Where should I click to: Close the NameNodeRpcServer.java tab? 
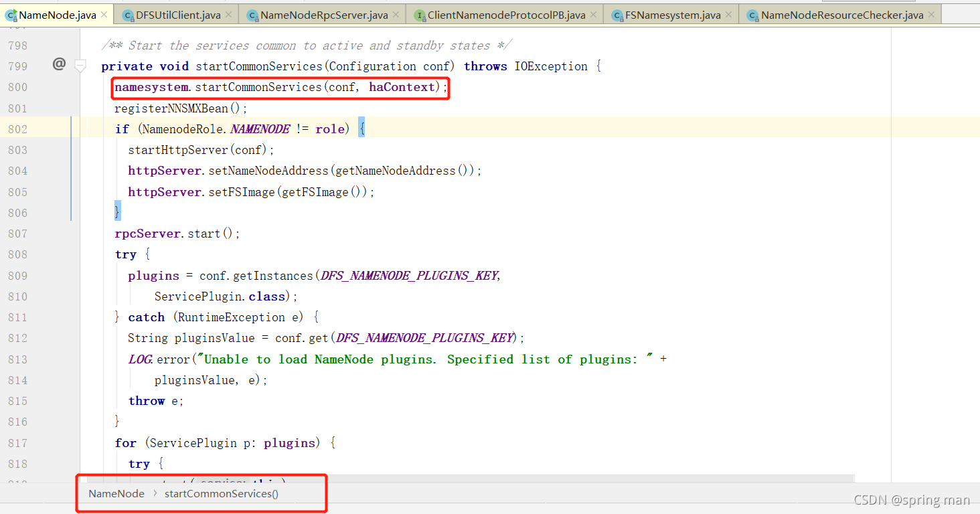click(397, 15)
